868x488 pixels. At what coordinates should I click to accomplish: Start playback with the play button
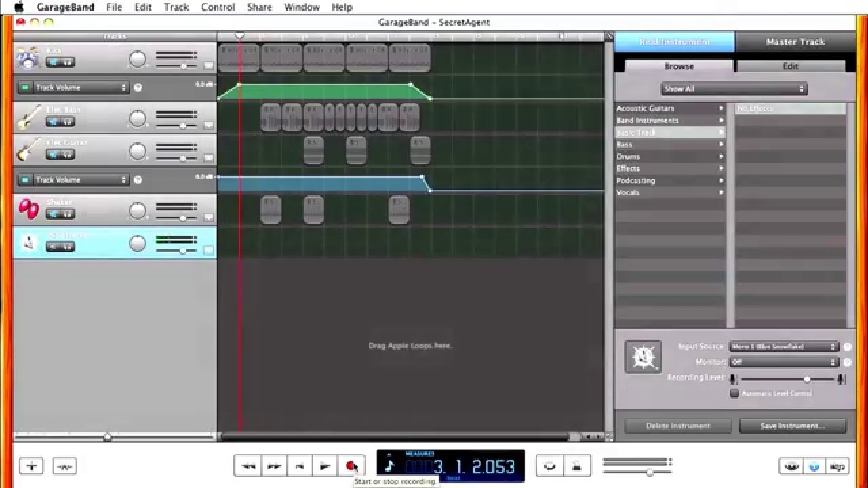(x=325, y=466)
